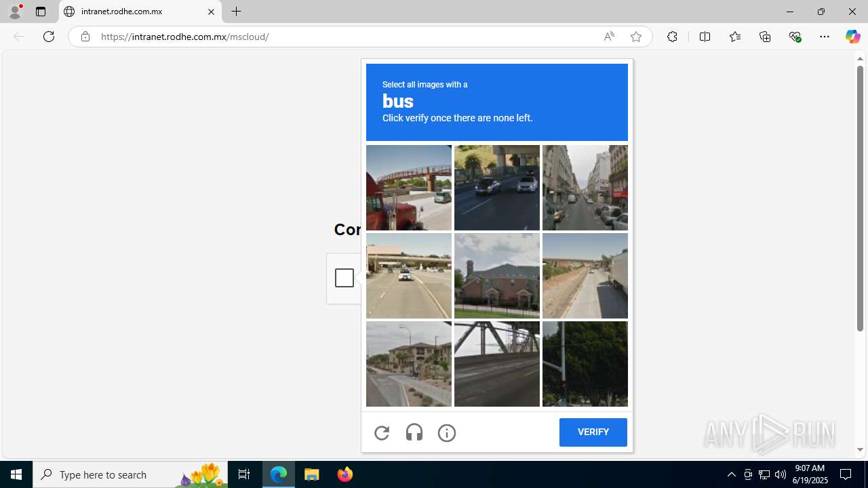This screenshot has width=868, height=488.
Task: Open Microsoft Edge on taskbar
Action: point(279,474)
